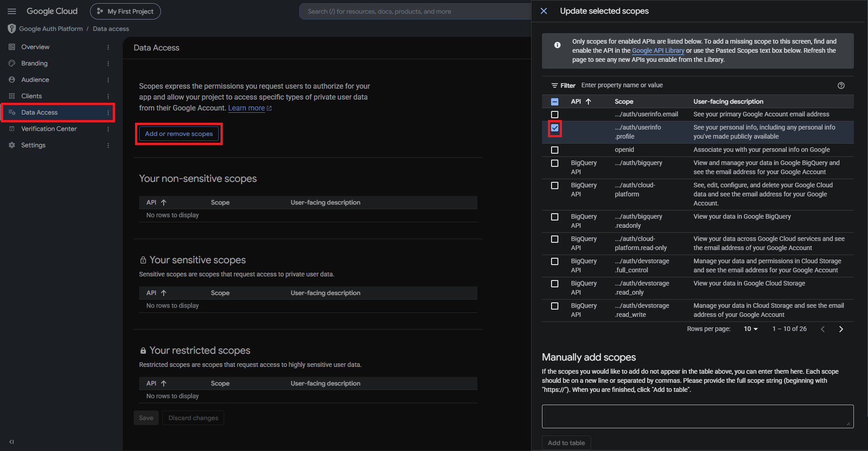The height and width of the screenshot is (451, 868).
Task: Check the .../auth/cloud-platform scope checkbox
Action: (x=555, y=185)
